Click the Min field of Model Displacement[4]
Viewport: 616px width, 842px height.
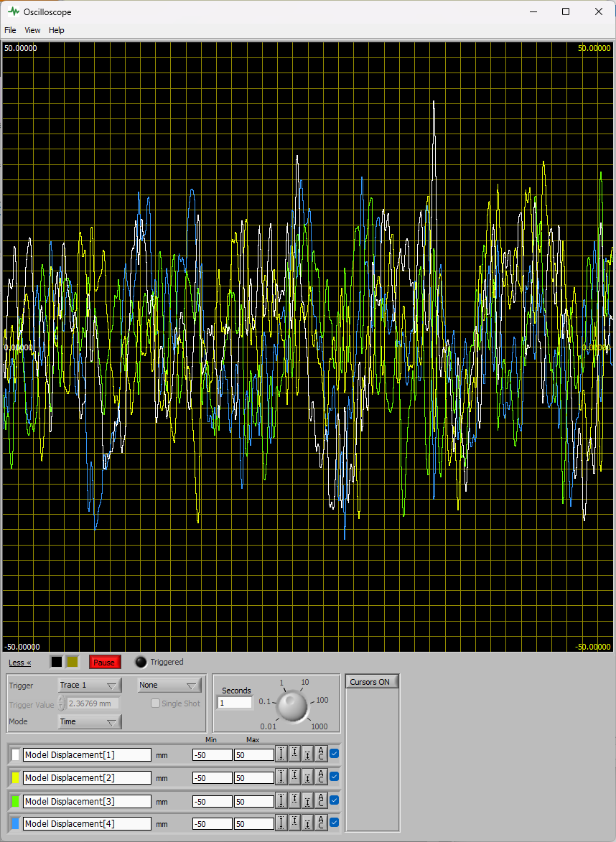coord(212,823)
